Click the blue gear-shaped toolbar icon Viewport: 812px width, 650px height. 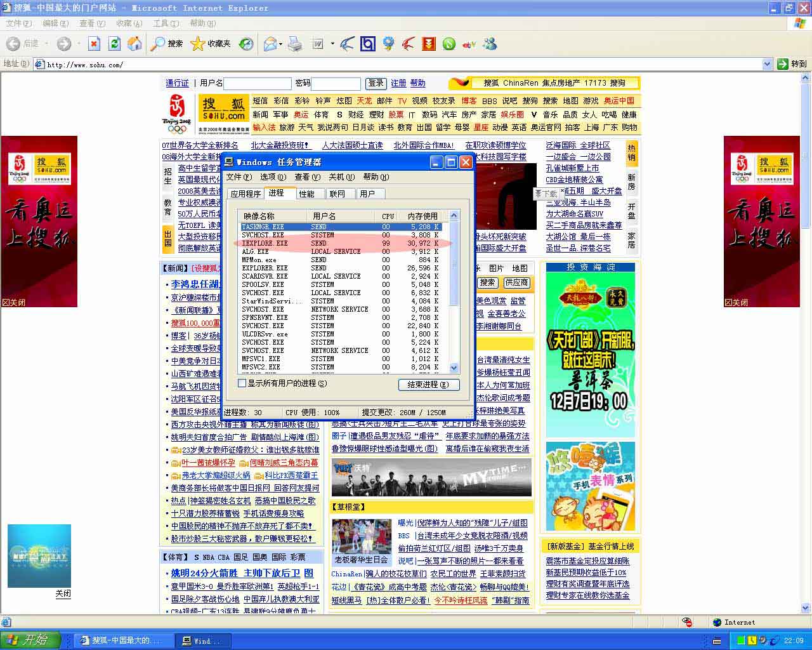[388, 44]
